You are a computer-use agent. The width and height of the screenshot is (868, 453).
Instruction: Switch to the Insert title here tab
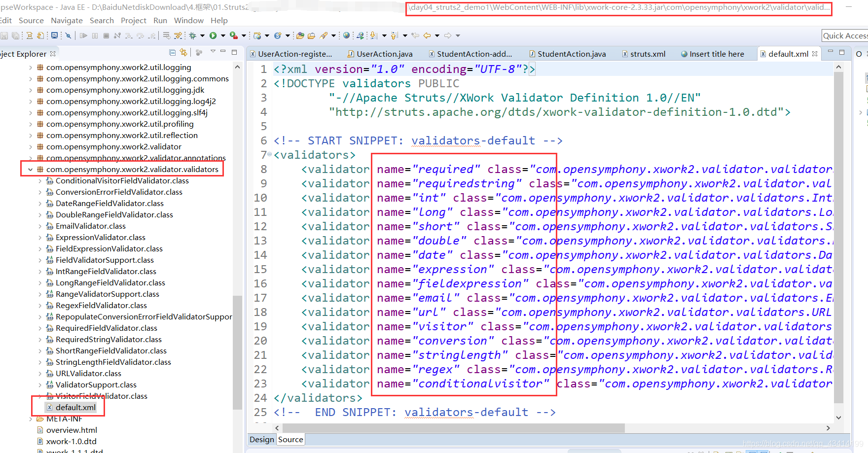(712, 54)
